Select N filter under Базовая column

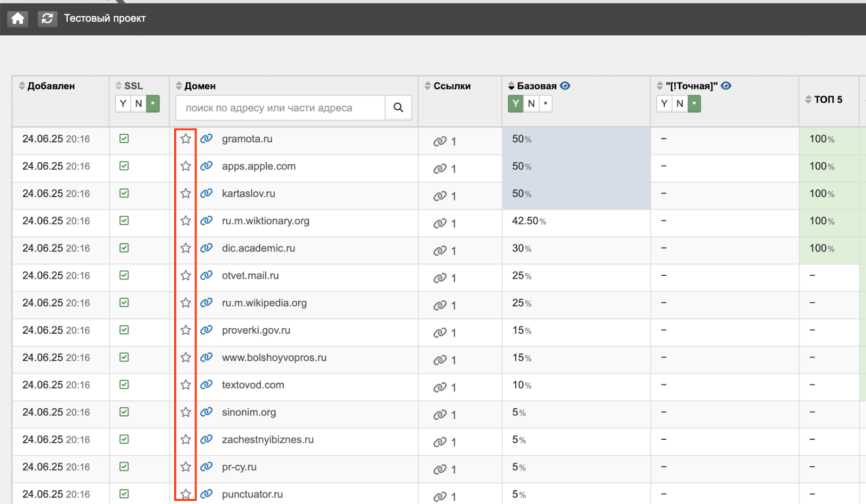click(531, 103)
